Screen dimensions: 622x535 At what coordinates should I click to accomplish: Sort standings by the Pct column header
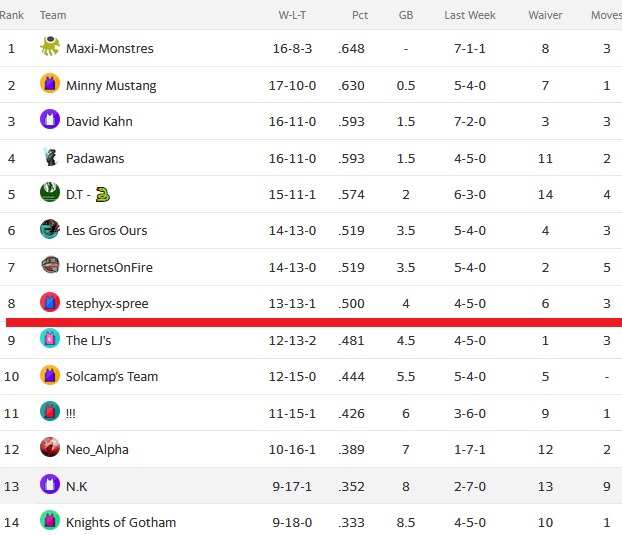[360, 15]
